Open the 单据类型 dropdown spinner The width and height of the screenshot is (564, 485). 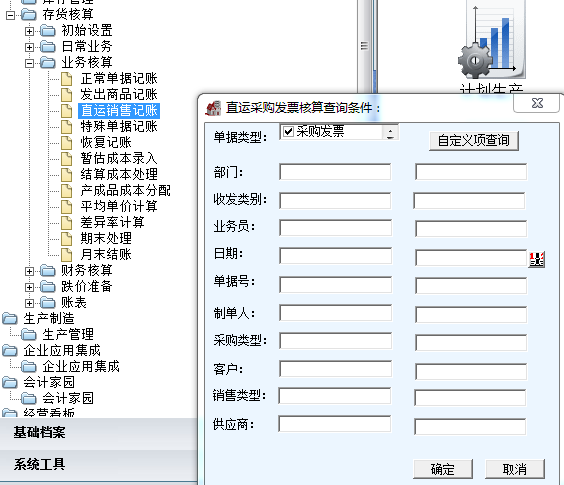[390, 133]
